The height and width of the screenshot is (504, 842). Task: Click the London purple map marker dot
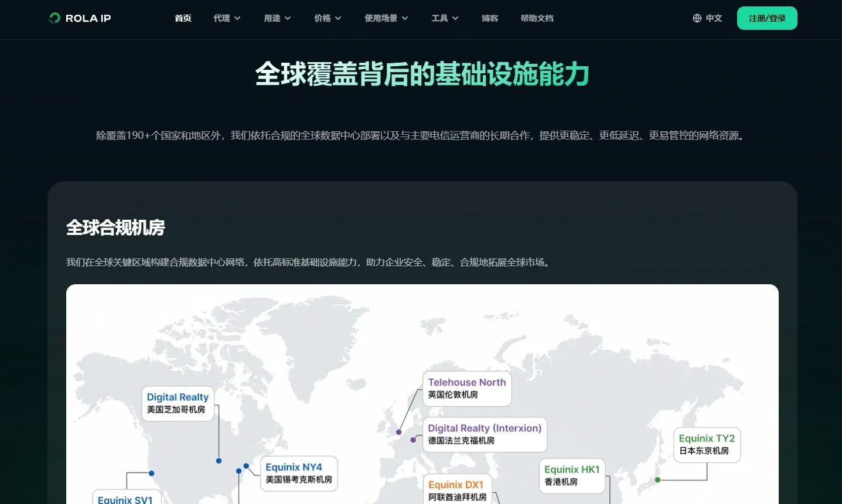click(x=398, y=432)
